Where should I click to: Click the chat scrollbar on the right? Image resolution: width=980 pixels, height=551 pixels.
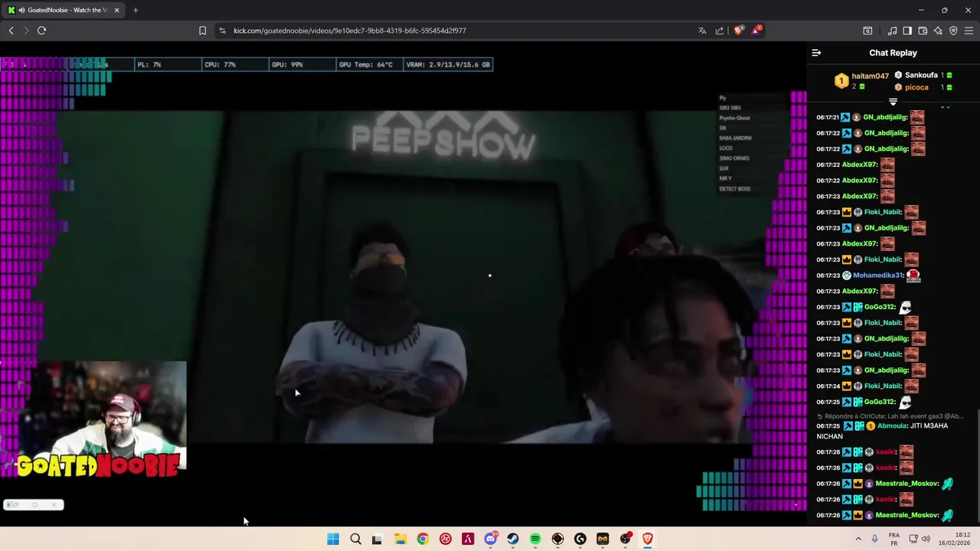click(977, 467)
